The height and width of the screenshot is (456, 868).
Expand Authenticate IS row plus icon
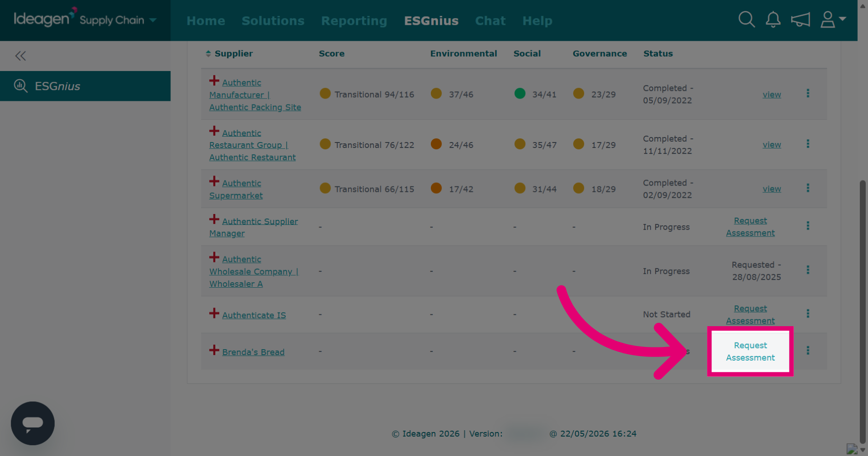click(x=214, y=313)
